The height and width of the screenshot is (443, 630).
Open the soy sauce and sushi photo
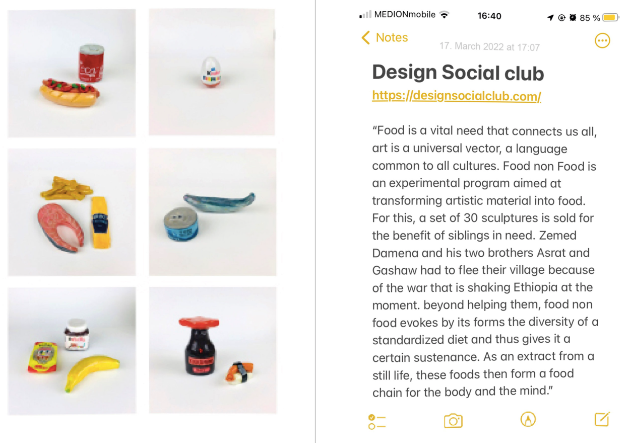[x=212, y=351]
